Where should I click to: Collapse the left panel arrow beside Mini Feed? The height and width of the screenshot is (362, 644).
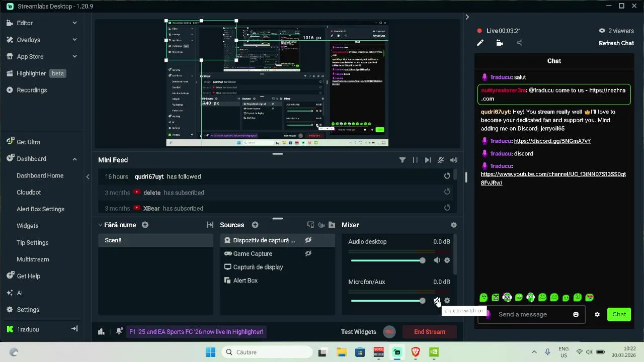point(88,176)
